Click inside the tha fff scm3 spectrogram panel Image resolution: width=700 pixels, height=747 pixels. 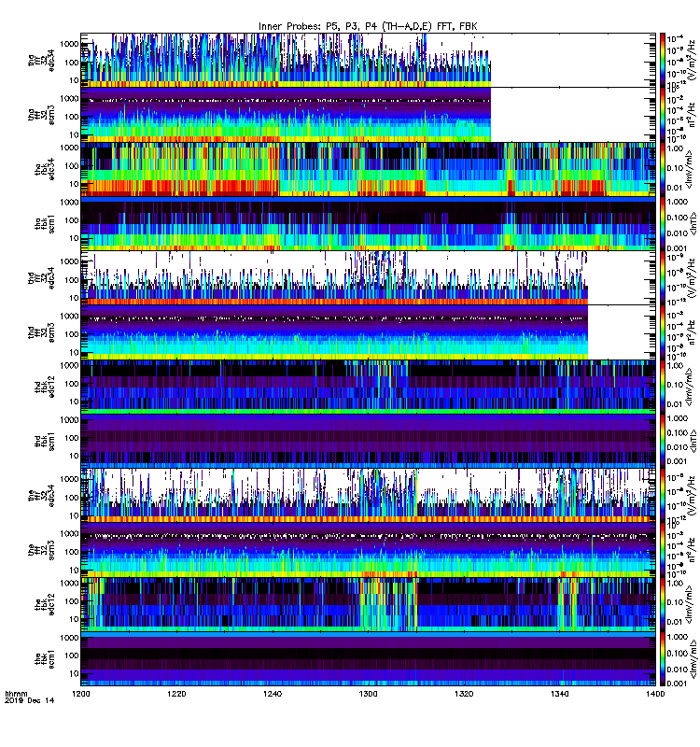coord(368,115)
